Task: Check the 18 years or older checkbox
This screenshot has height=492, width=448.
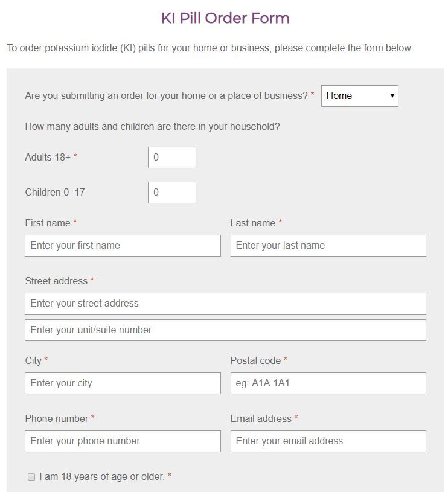Action: tap(31, 477)
